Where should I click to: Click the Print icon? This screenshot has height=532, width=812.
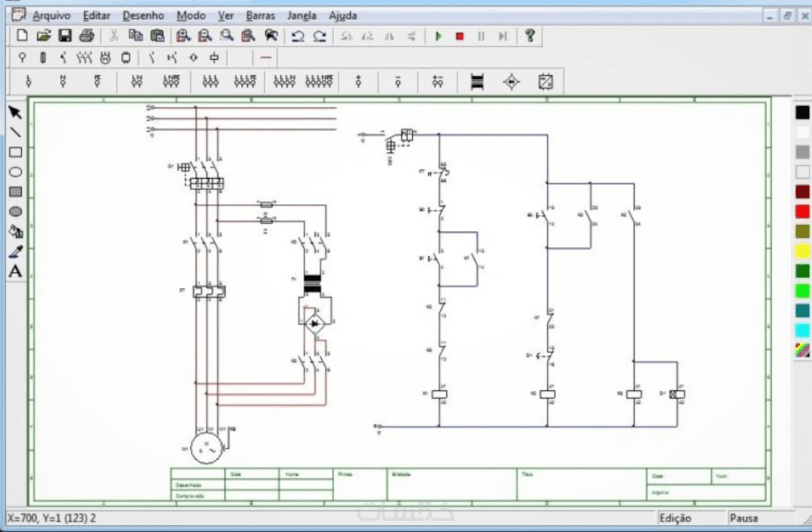(x=86, y=36)
